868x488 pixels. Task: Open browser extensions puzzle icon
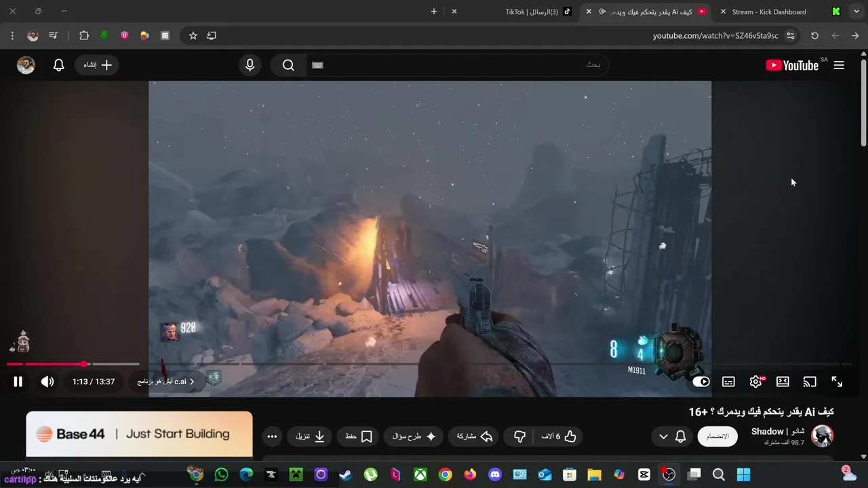(84, 35)
